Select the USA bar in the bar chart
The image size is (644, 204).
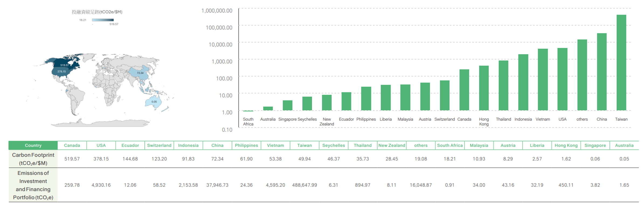(562, 79)
